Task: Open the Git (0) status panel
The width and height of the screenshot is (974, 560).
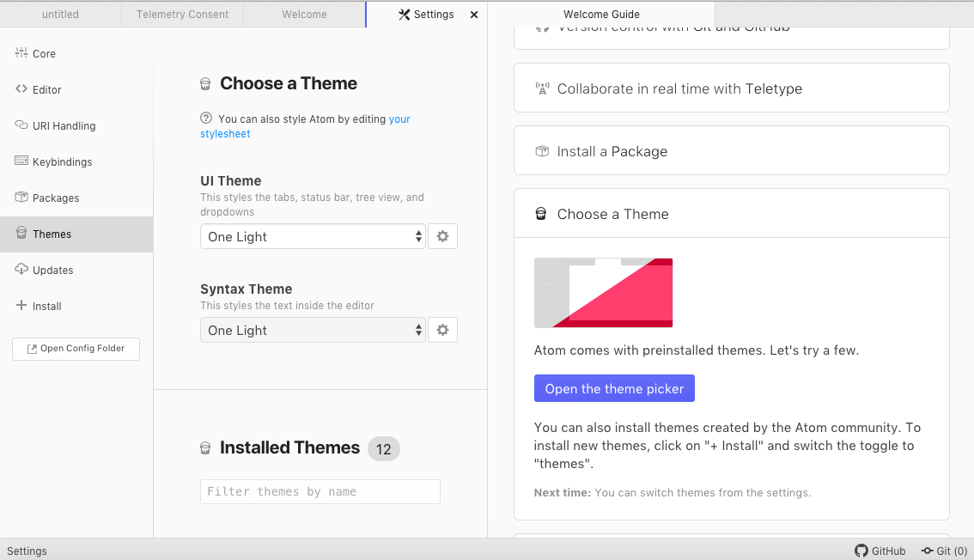Action: point(944,551)
